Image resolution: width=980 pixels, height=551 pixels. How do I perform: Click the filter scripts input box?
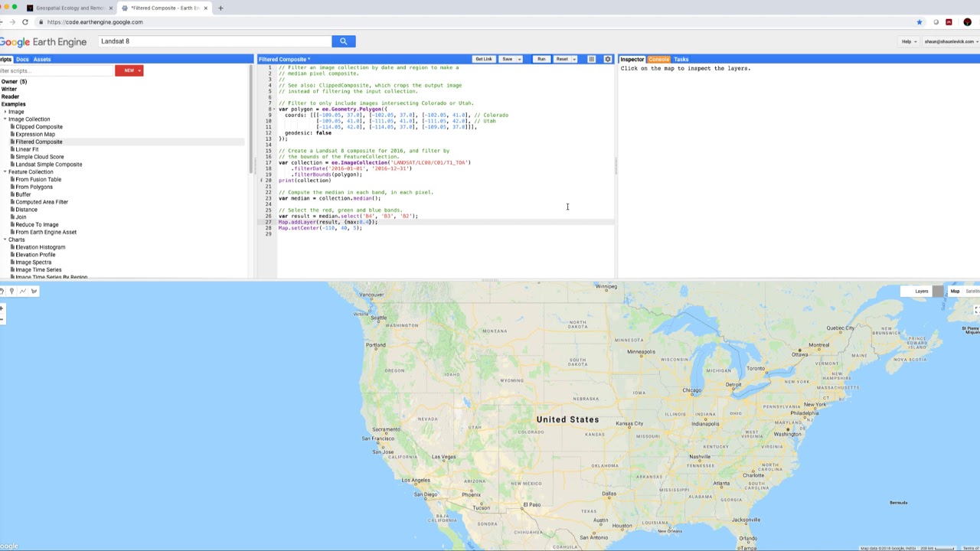tap(56, 70)
